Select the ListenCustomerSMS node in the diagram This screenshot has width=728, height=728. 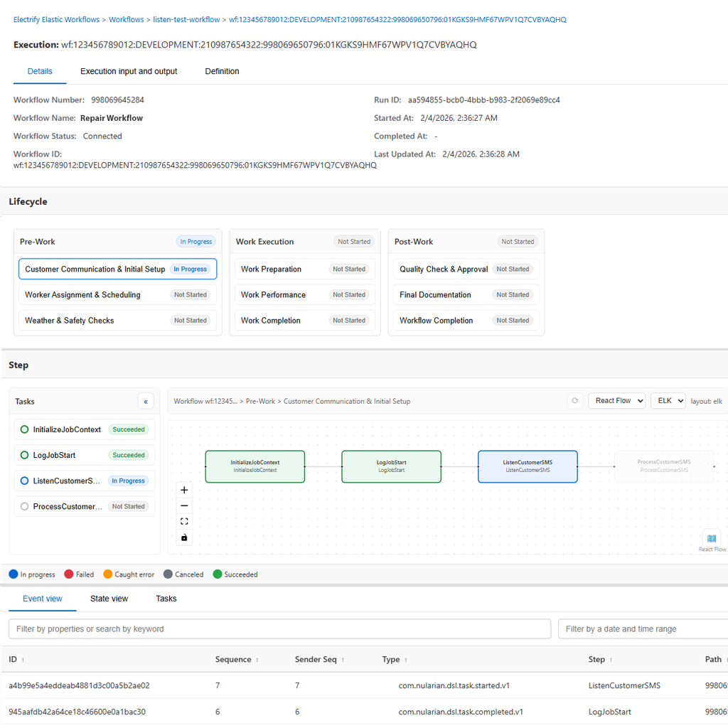[x=528, y=466]
